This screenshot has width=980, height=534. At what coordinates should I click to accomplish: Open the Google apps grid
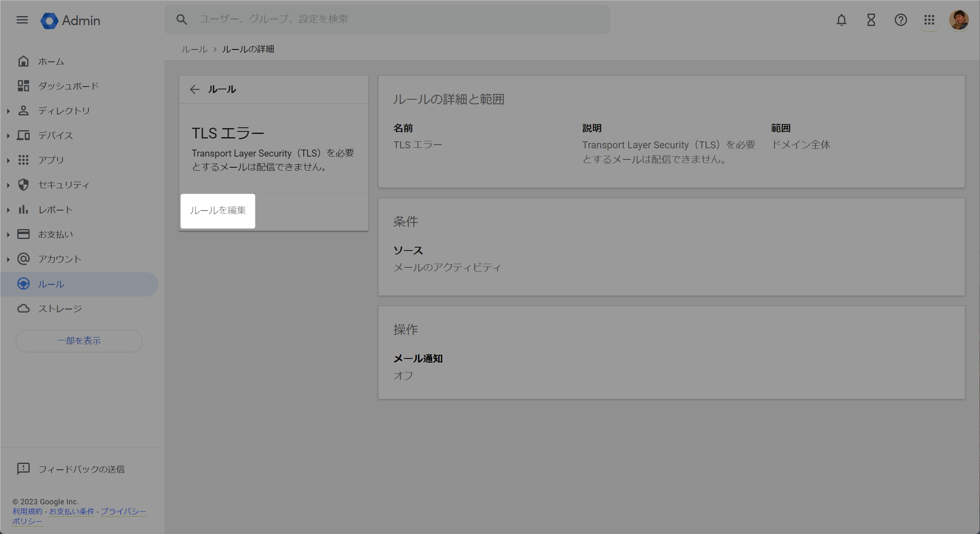(x=929, y=20)
